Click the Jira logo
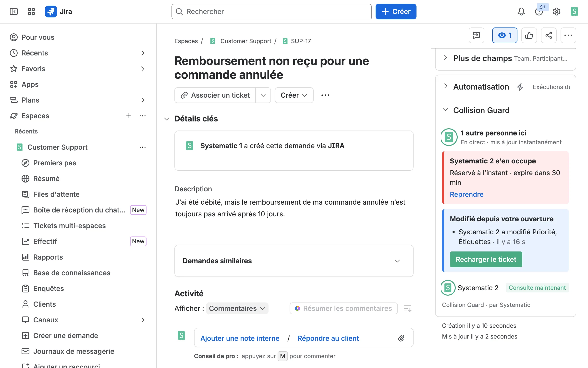 (59, 12)
